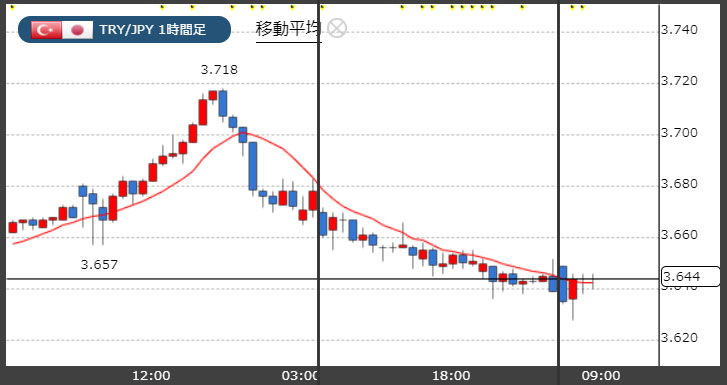
Task: Open the 移動平均 indicator label
Action: [x=288, y=29]
